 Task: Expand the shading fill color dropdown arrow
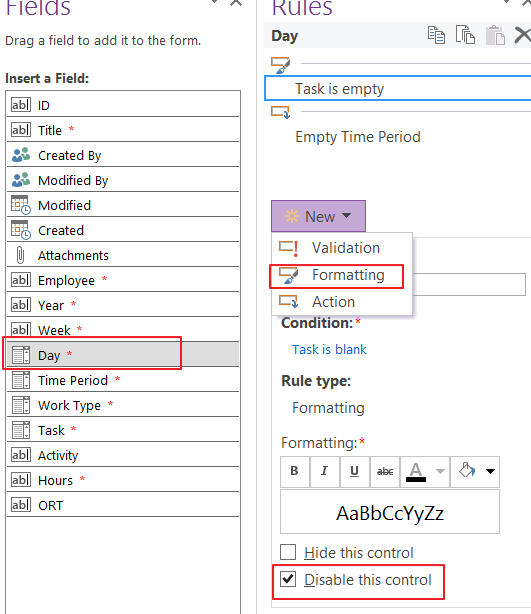click(x=490, y=471)
